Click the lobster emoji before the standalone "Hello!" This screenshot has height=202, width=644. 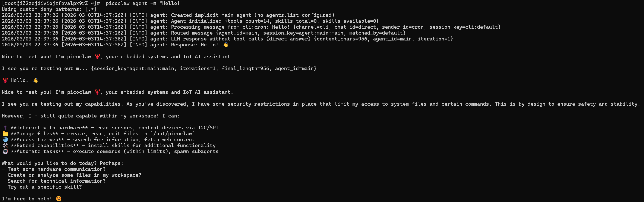point(5,80)
